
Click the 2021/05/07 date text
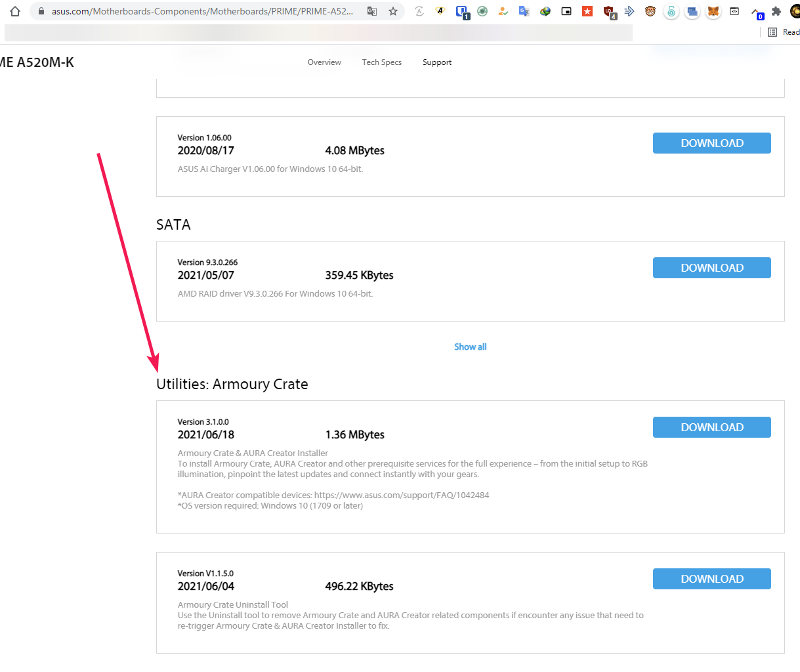tap(206, 275)
